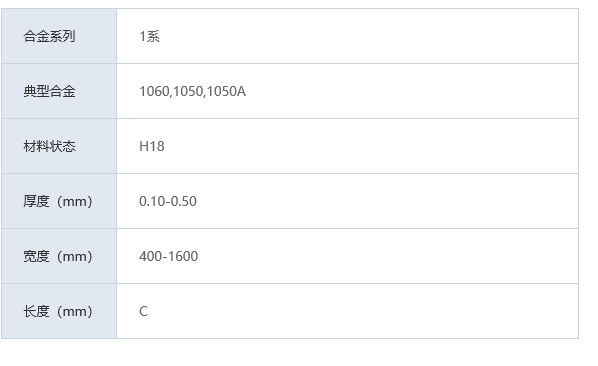Click the 厚度（mm）label cell
Image resolution: width=598 pixels, height=366 pixels.
[59, 201]
